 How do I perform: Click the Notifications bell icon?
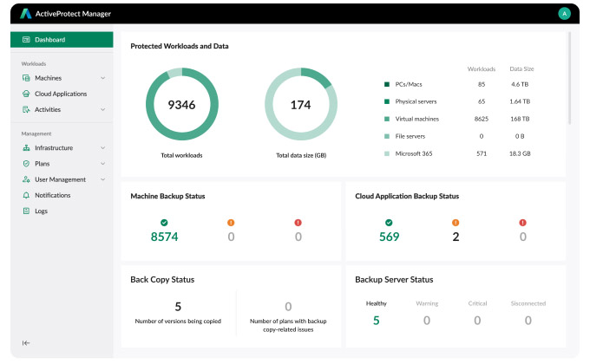(x=26, y=195)
